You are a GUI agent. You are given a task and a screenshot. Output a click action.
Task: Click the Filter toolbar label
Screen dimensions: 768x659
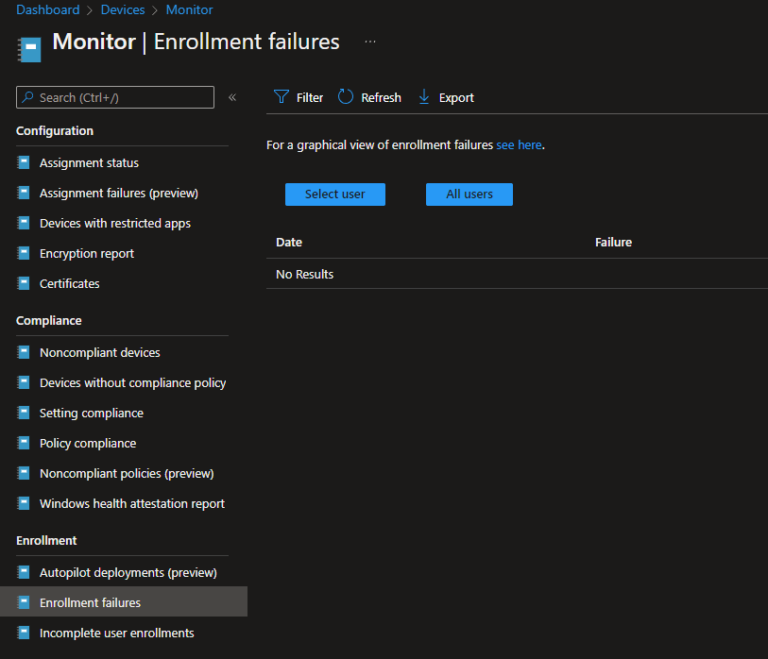(310, 98)
